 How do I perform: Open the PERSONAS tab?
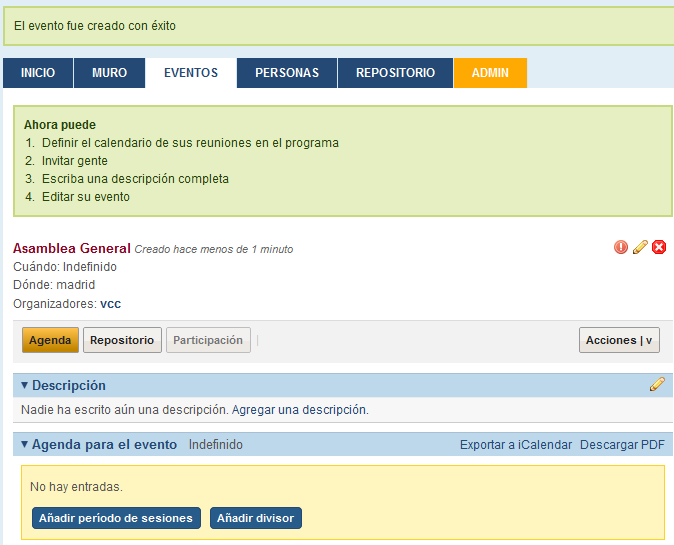tap(287, 73)
